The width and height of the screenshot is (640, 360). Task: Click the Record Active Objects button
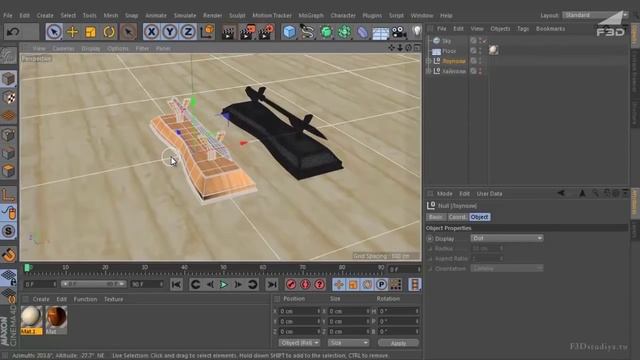[x=291, y=284]
